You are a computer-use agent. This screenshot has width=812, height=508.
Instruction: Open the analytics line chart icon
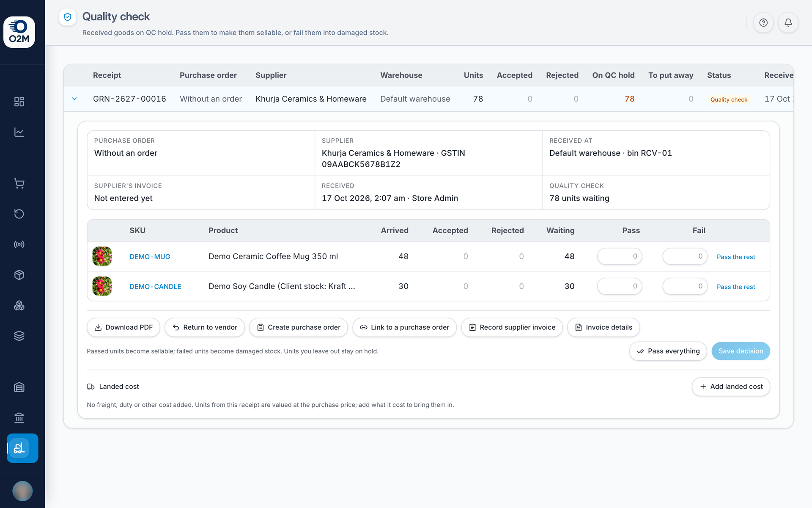tap(19, 132)
